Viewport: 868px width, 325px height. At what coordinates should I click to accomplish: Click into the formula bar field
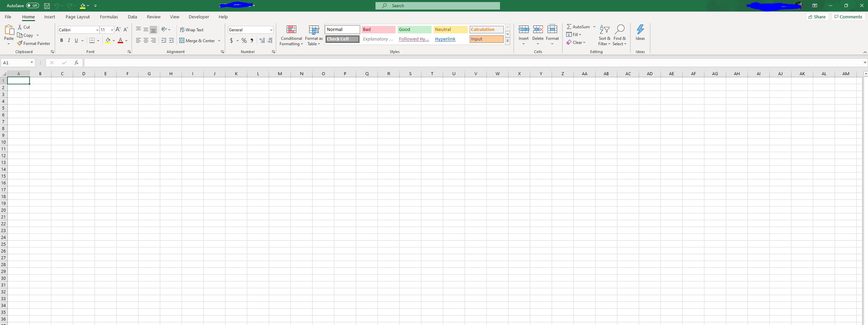[x=473, y=63]
